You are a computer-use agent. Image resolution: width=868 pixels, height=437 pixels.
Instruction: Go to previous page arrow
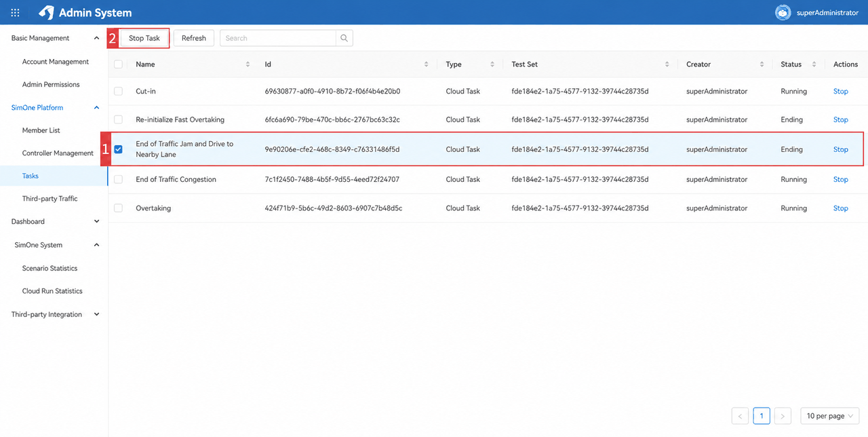(x=741, y=416)
